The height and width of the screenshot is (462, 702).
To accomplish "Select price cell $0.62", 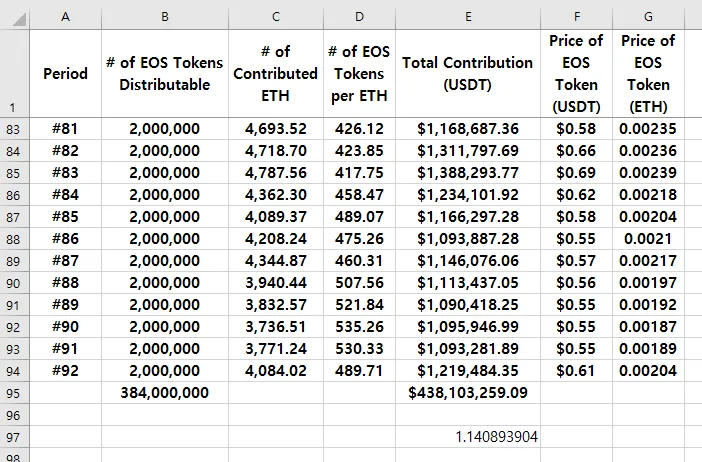I will (x=577, y=195).
